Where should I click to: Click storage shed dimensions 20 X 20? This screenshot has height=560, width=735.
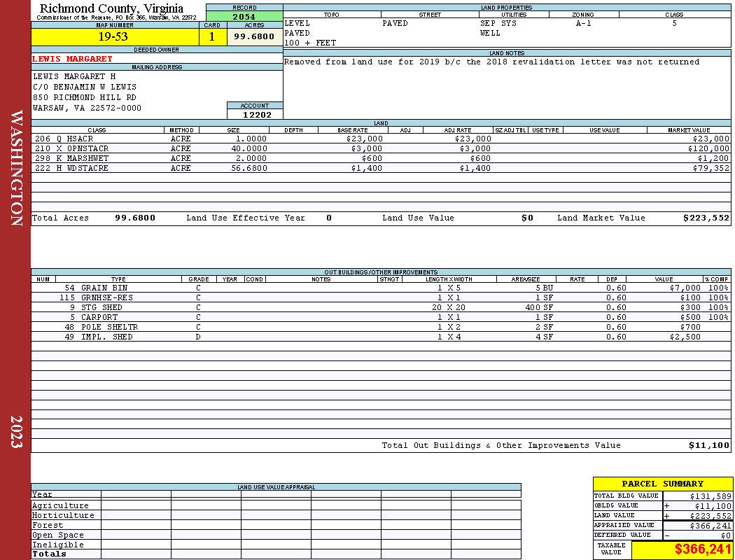tap(449, 307)
